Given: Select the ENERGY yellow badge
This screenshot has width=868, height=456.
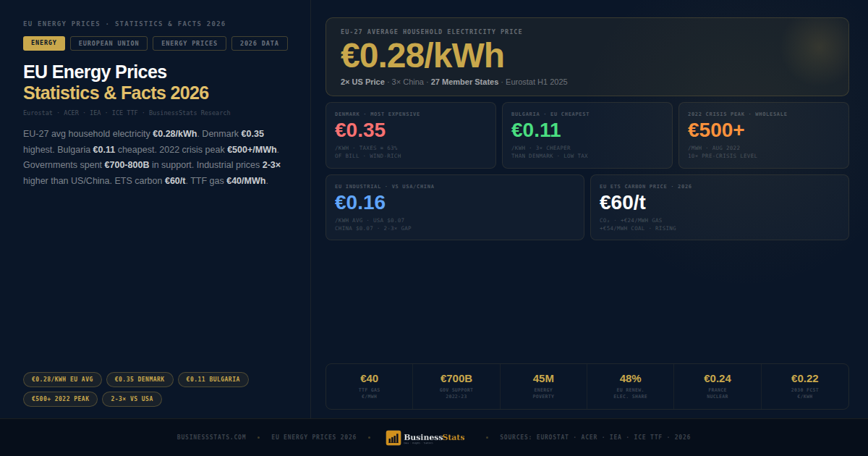Looking at the screenshot, I should tap(43, 43).
